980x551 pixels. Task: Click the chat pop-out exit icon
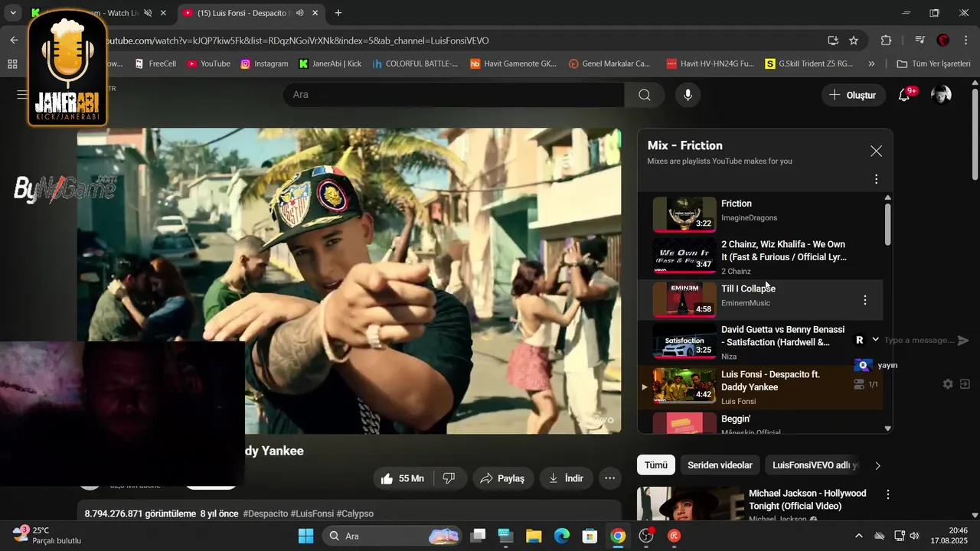[x=965, y=384]
